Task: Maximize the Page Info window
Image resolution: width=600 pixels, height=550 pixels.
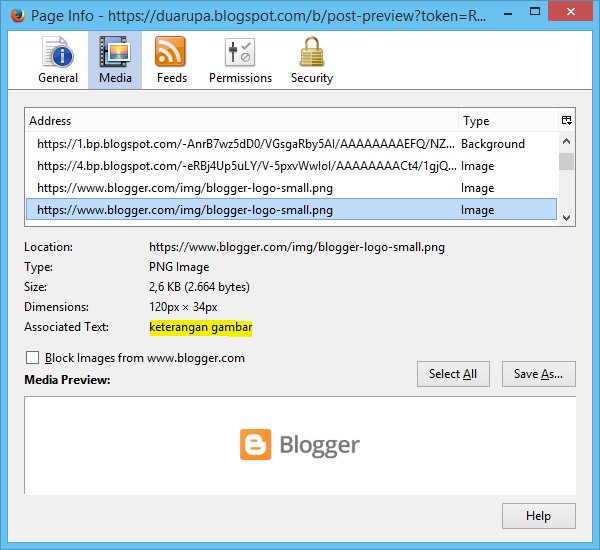Action: [535, 12]
